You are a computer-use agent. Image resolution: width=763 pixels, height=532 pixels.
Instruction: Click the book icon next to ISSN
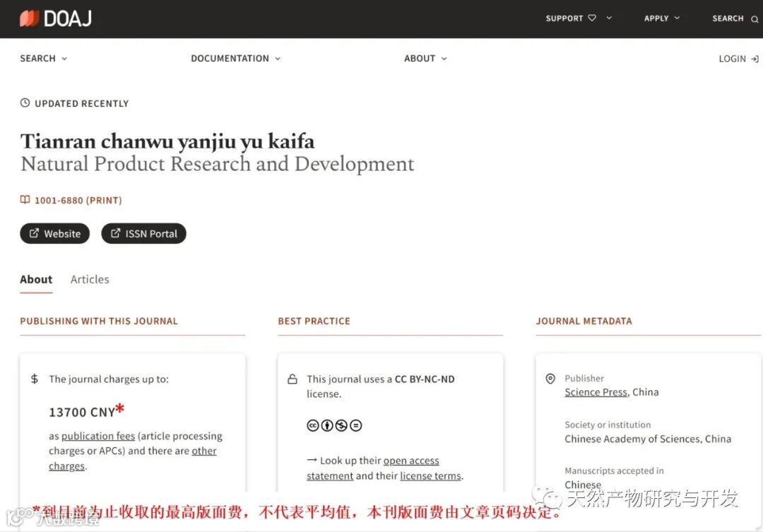point(25,199)
